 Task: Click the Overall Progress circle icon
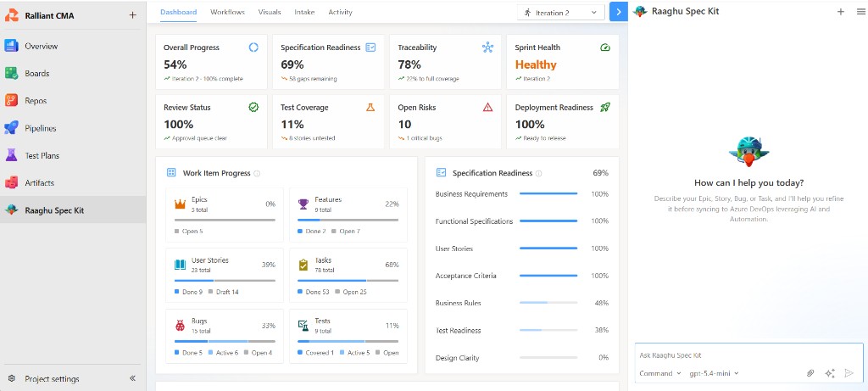coord(253,47)
